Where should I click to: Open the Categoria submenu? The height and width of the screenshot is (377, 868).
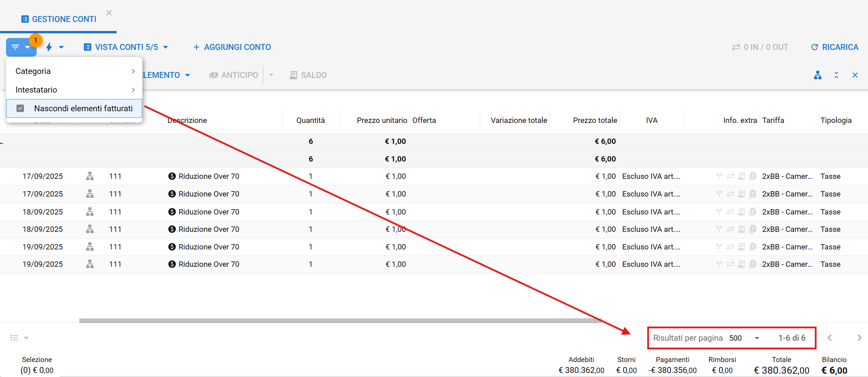click(x=74, y=71)
